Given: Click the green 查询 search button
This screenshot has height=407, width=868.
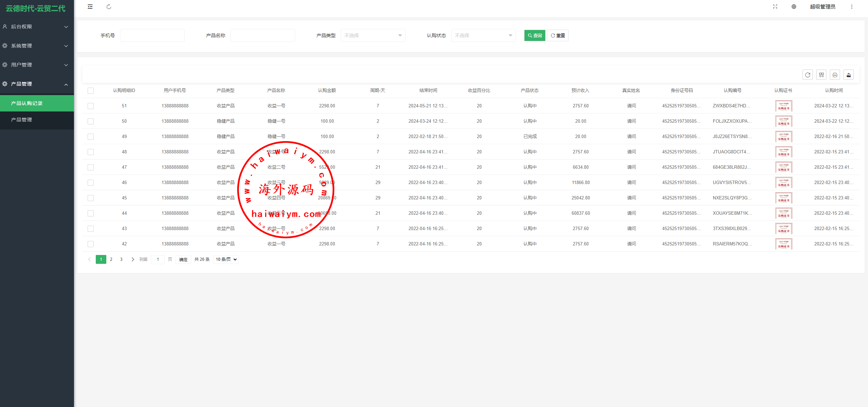Looking at the screenshot, I should pyautogui.click(x=535, y=35).
